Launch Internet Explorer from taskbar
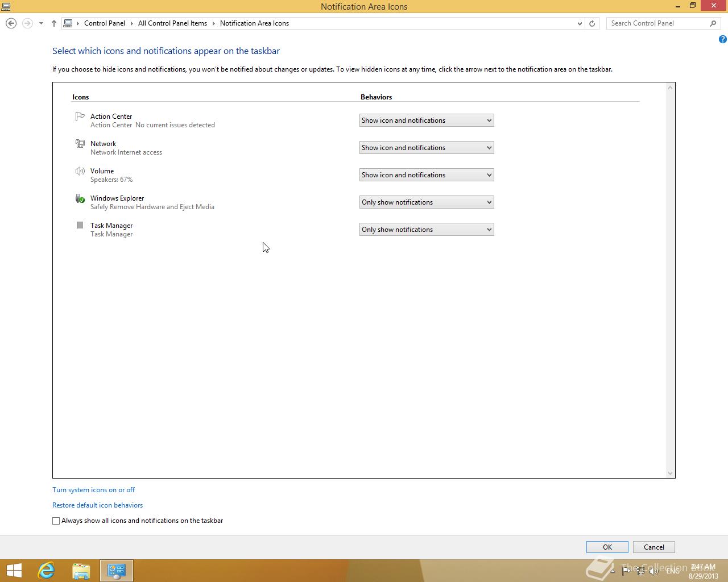This screenshot has width=728, height=582. (x=46, y=571)
